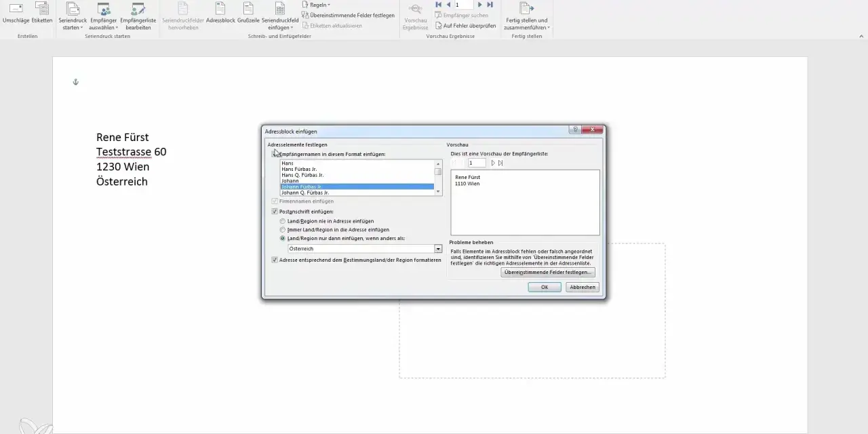
Task: Click OK in Adressblock dialog
Action: pos(545,287)
